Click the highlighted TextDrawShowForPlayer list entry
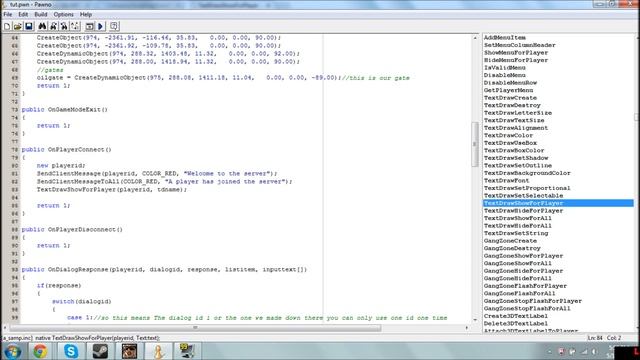The image size is (640, 360). pos(558,203)
